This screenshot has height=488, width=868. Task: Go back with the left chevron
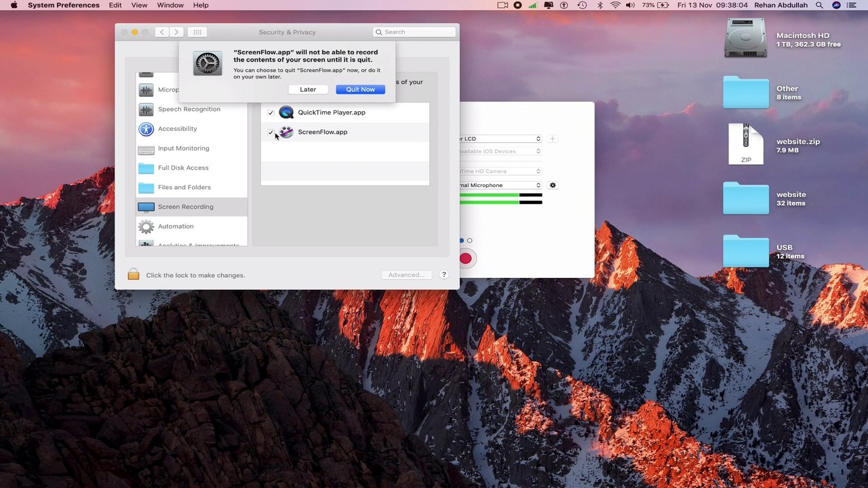pos(161,32)
